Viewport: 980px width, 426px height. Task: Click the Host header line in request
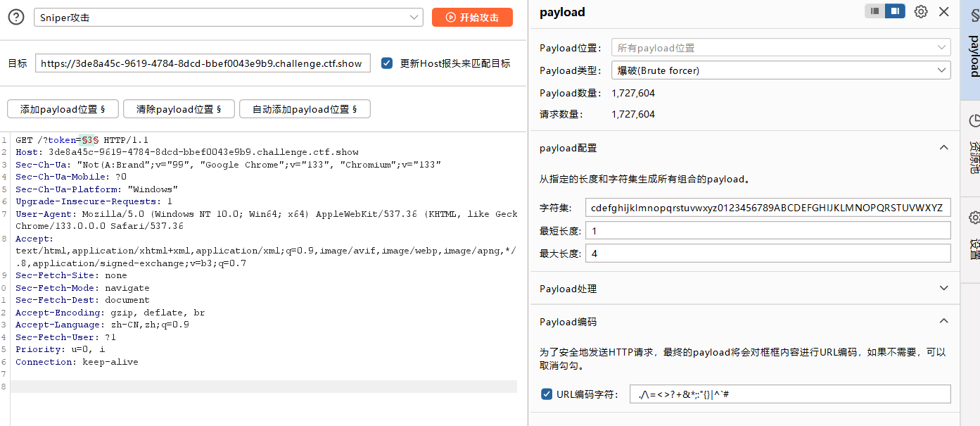pyautogui.click(x=187, y=152)
